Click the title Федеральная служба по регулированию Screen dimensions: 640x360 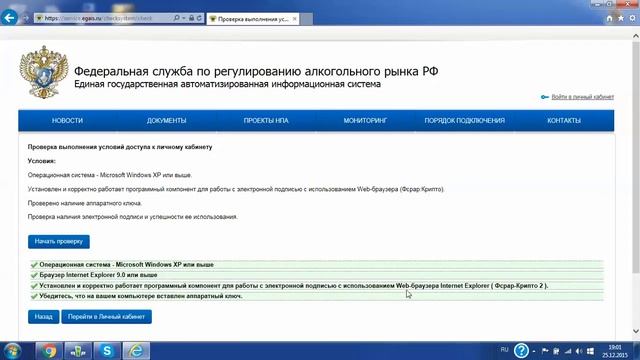coord(256,71)
